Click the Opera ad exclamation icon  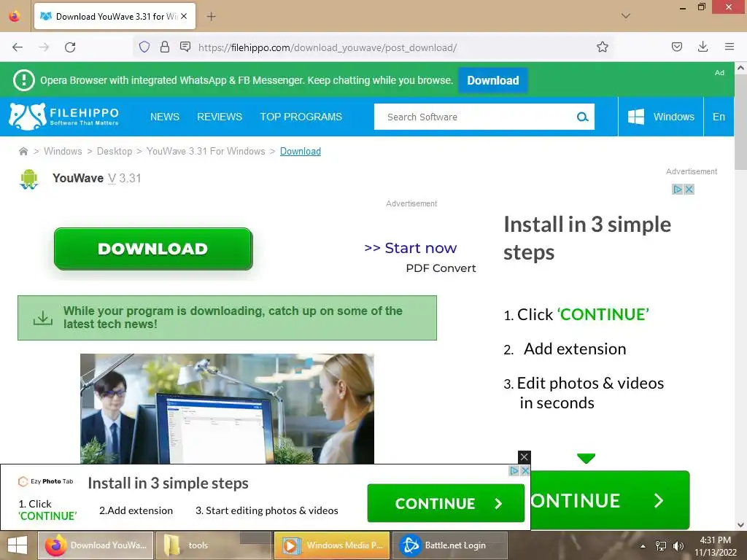pos(24,80)
